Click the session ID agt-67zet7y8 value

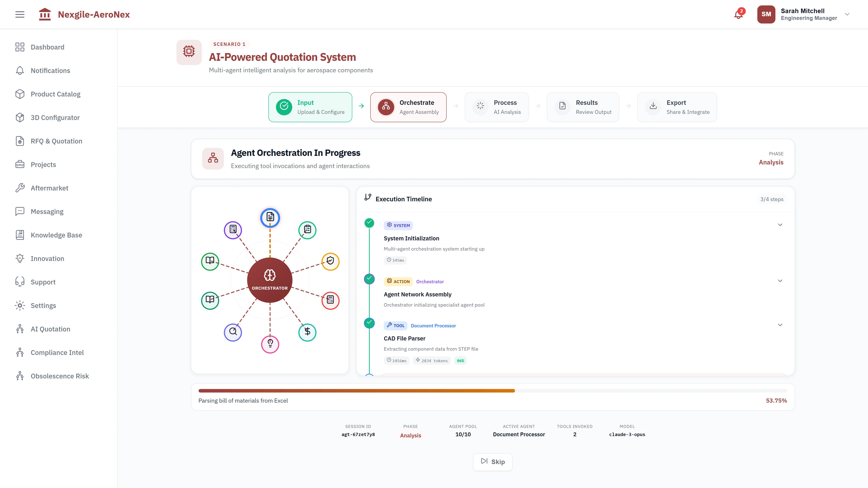tap(358, 434)
